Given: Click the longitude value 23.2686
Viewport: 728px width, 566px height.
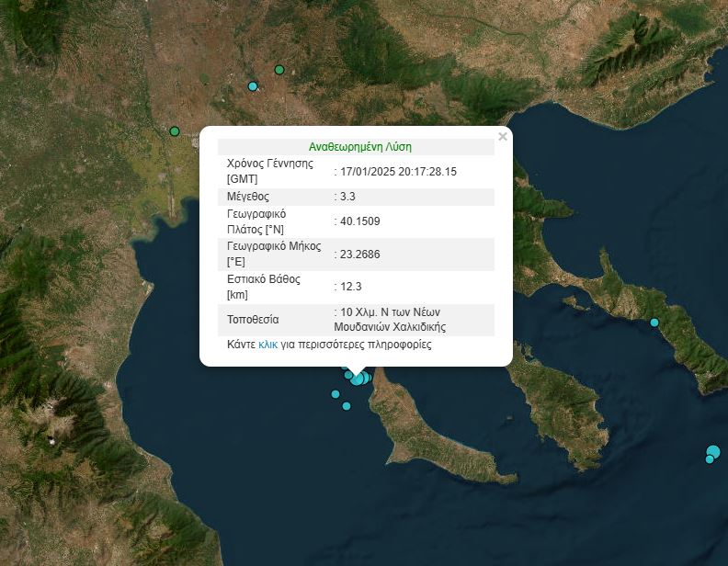Looking at the screenshot, I should (359, 255).
